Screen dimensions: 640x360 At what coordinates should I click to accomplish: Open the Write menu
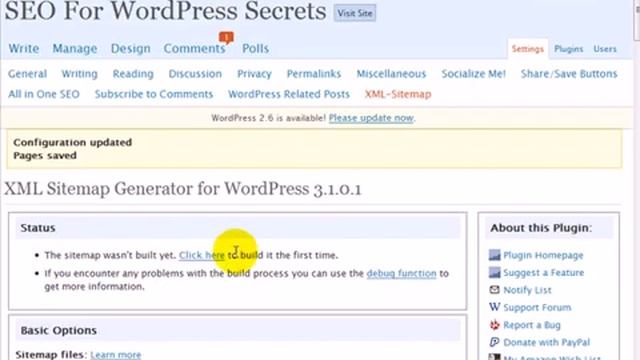(x=24, y=48)
